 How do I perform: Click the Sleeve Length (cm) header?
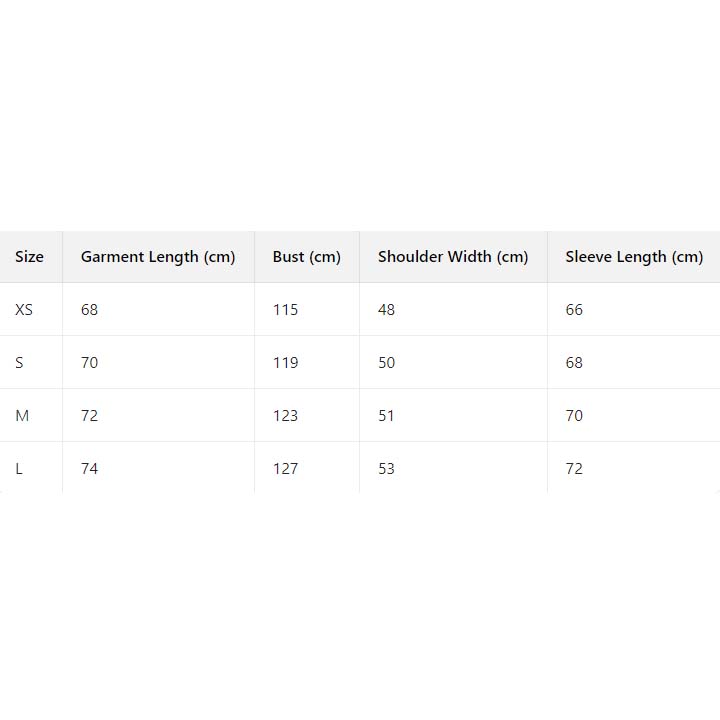tap(634, 257)
